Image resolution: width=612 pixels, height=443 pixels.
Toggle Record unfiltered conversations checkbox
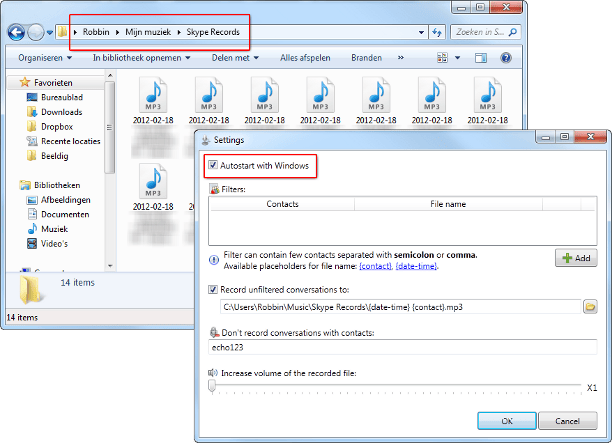pos(213,289)
